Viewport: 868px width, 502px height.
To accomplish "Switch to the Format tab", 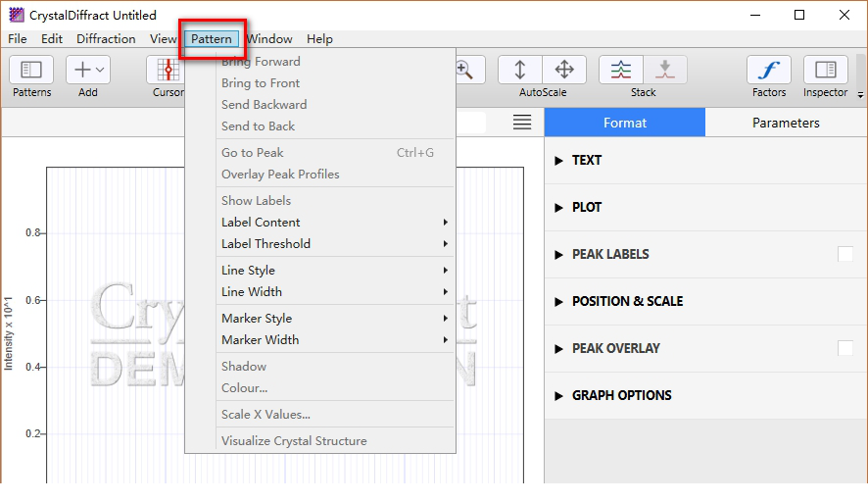I will pyautogui.click(x=624, y=123).
